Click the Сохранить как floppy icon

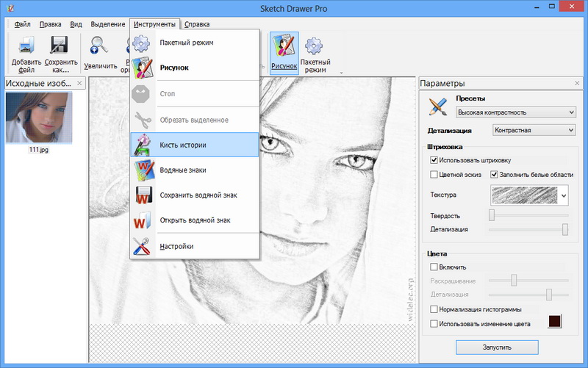(60, 45)
